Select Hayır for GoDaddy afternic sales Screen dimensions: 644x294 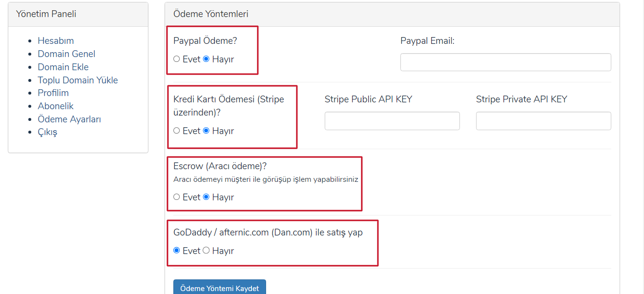tap(206, 251)
